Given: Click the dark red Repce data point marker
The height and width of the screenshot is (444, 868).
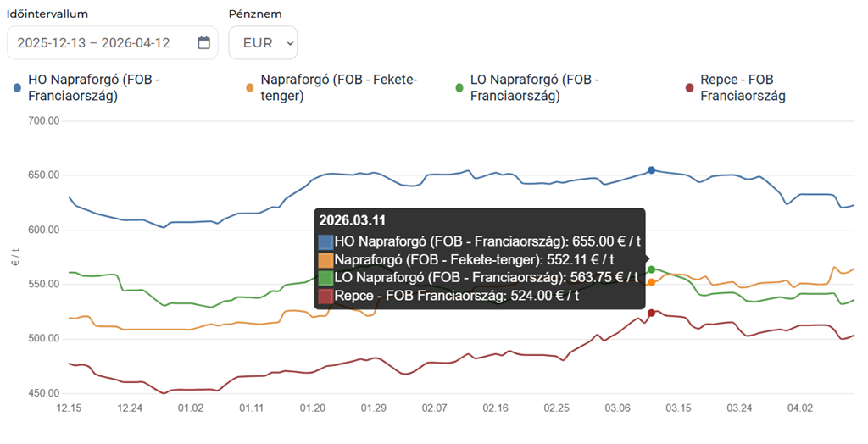Looking at the screenshot, I should pos(651,313).
